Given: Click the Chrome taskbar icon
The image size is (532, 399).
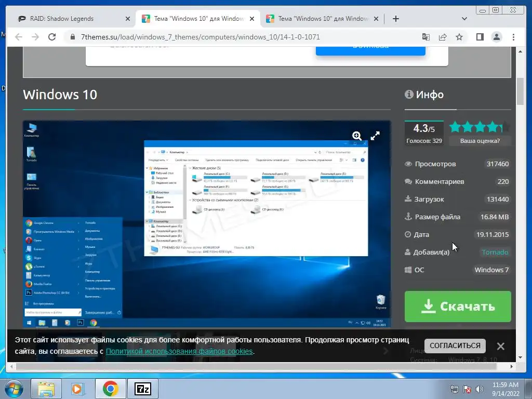Looking at the screenshot, I should coord(110,389).
